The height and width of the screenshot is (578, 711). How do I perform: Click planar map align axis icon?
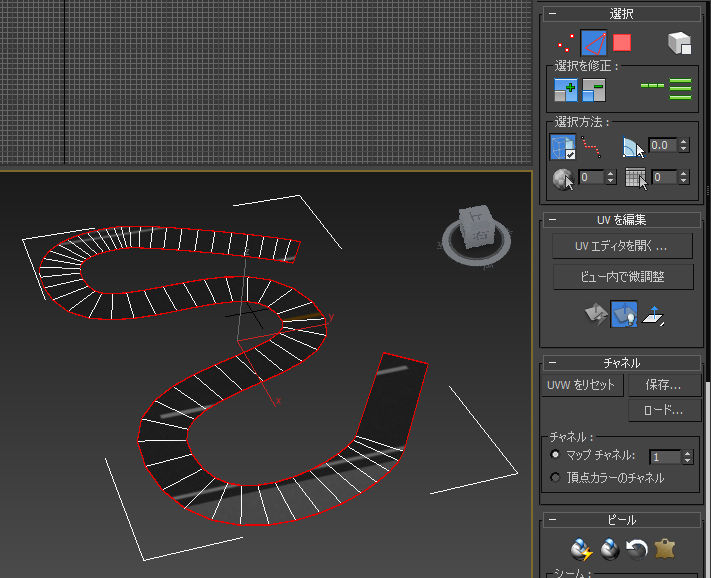[653, 316]
